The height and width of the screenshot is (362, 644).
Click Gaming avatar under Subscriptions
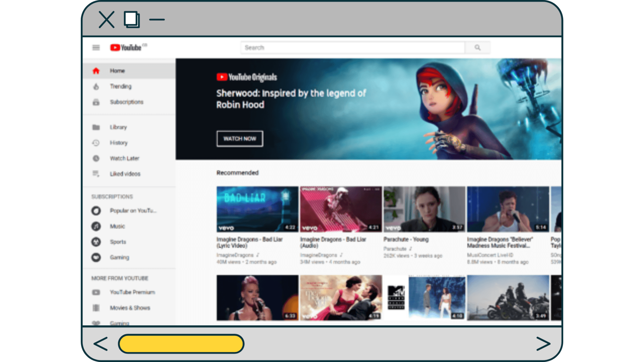(96, 257)
